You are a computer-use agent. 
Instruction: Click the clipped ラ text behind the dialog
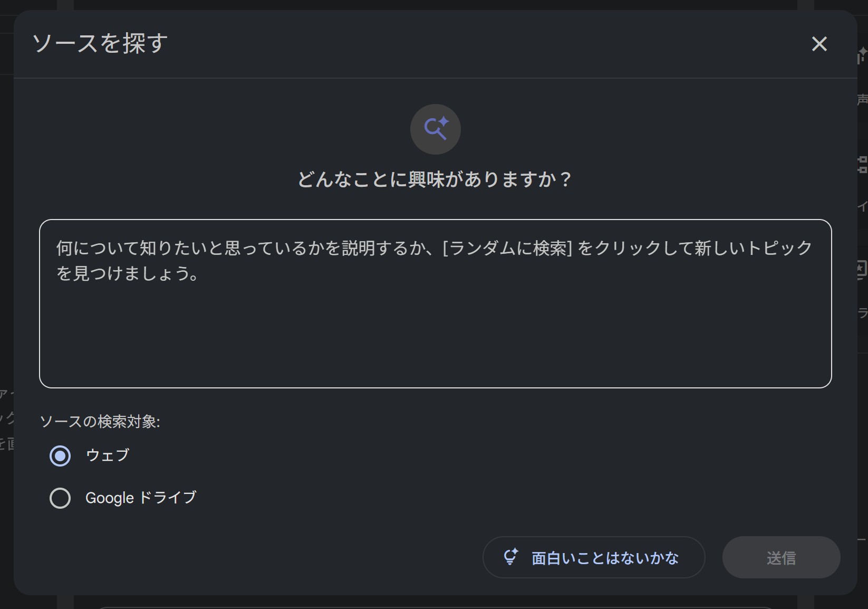[x=862, y=313]
